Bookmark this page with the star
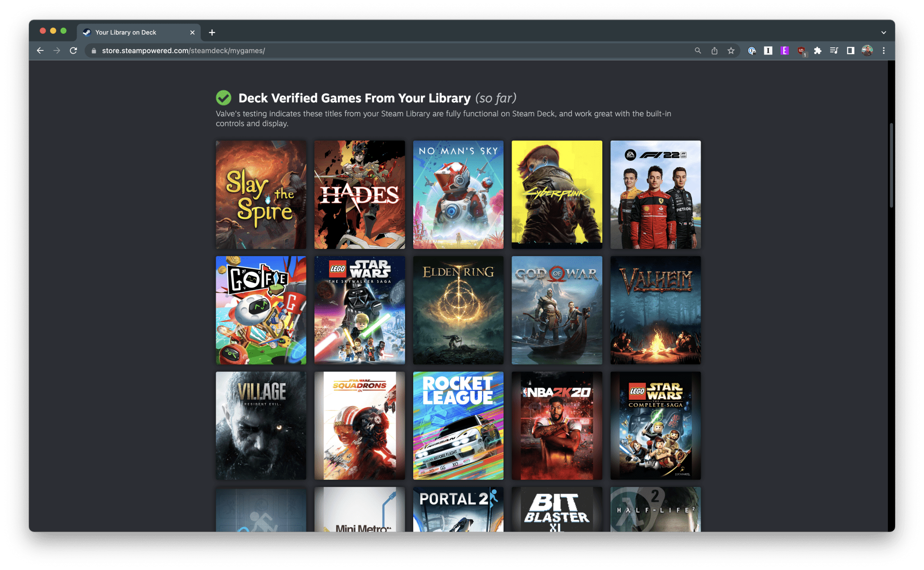924x570 pixels. pyautogui.click(x=730, y=51)
